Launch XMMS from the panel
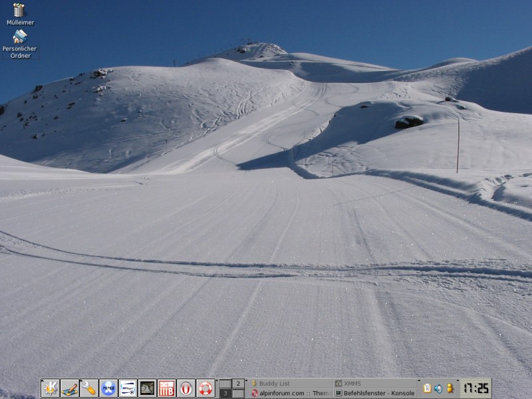This screenshot has width=532, height=399. pos(108,388)
